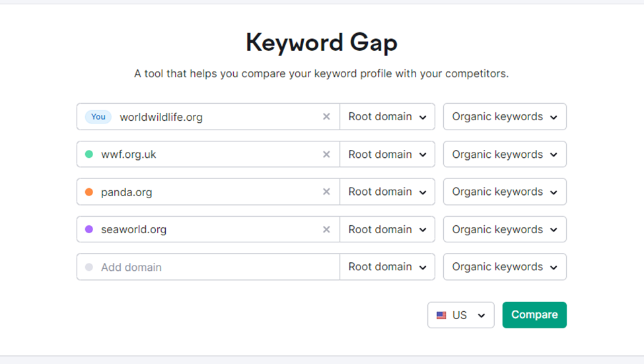Open the US country selector dropdown
Image resolution: width=644 pixels, height=364 pixels.
(461, 315)
